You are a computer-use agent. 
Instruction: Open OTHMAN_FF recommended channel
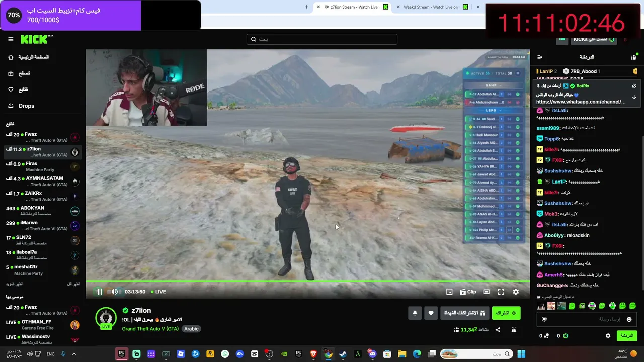[43, 325]
